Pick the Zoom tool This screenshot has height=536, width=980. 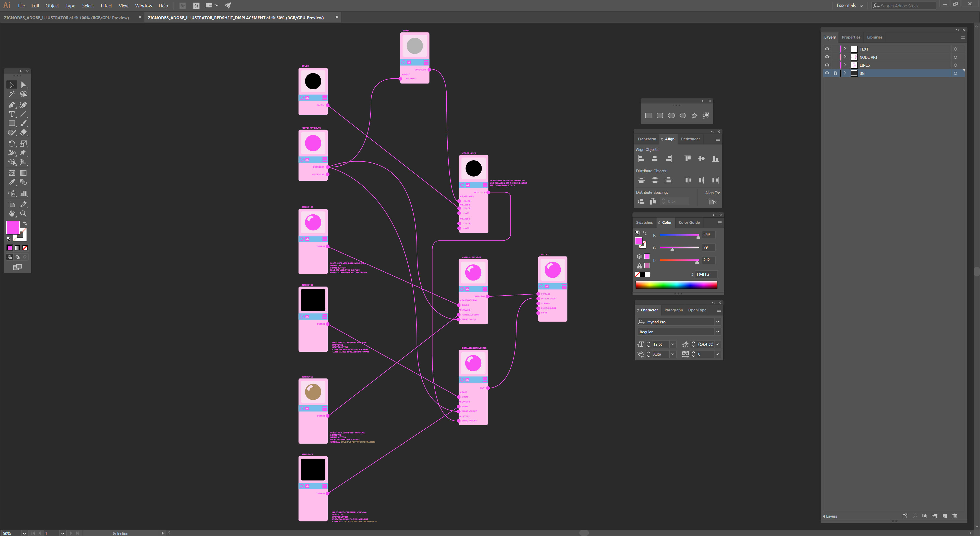[x=23, y=213]
